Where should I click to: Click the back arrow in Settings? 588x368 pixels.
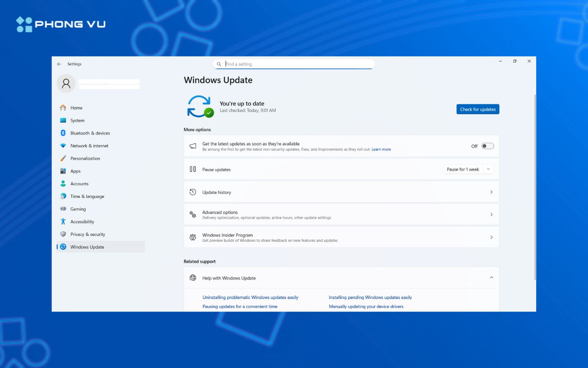59,64
